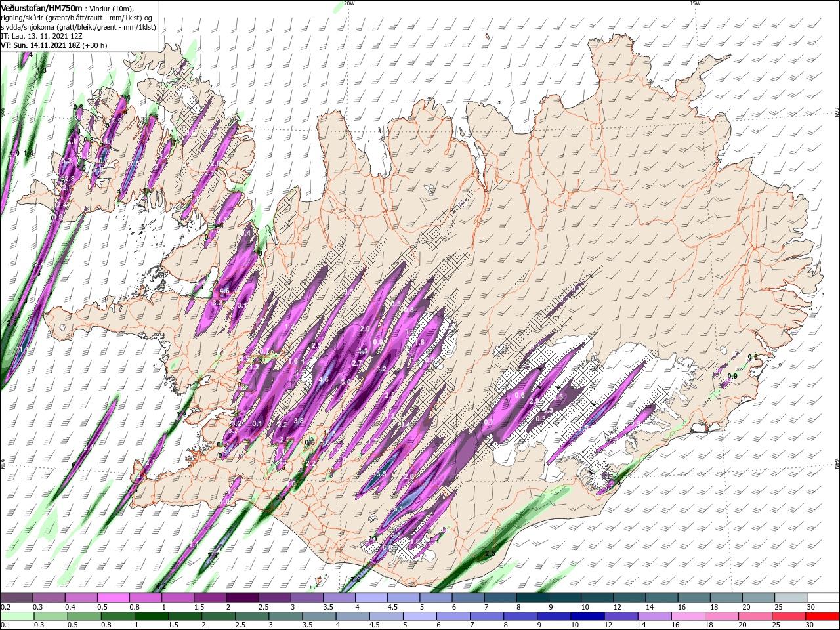Pick the rain legend swatch starting at 0.5

tap(84, 616)
